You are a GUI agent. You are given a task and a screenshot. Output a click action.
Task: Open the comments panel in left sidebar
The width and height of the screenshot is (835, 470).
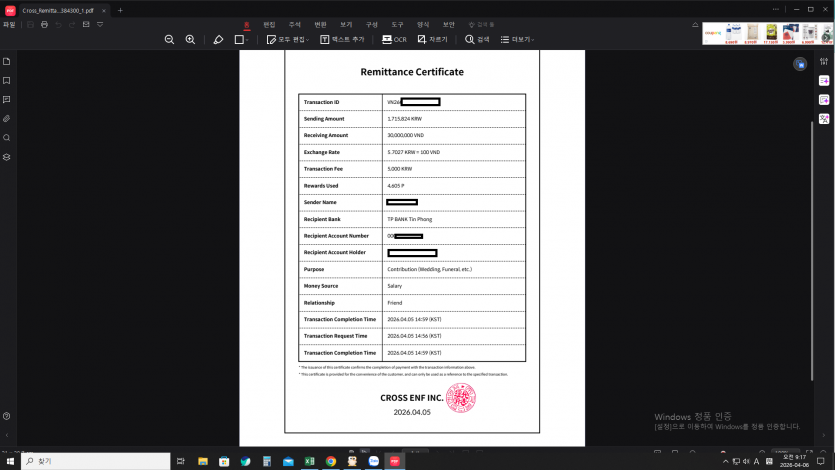point(7,100)
